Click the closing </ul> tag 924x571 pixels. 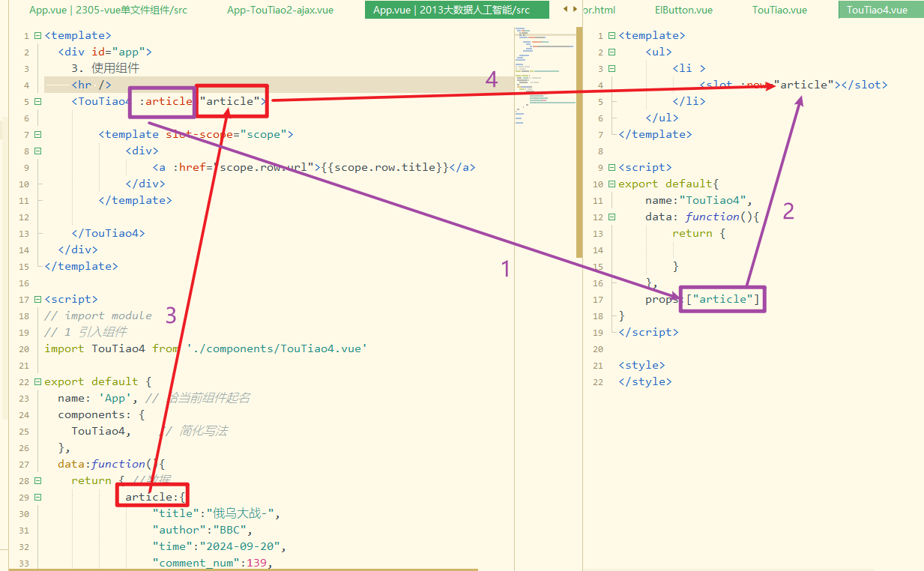coord(662,118)
